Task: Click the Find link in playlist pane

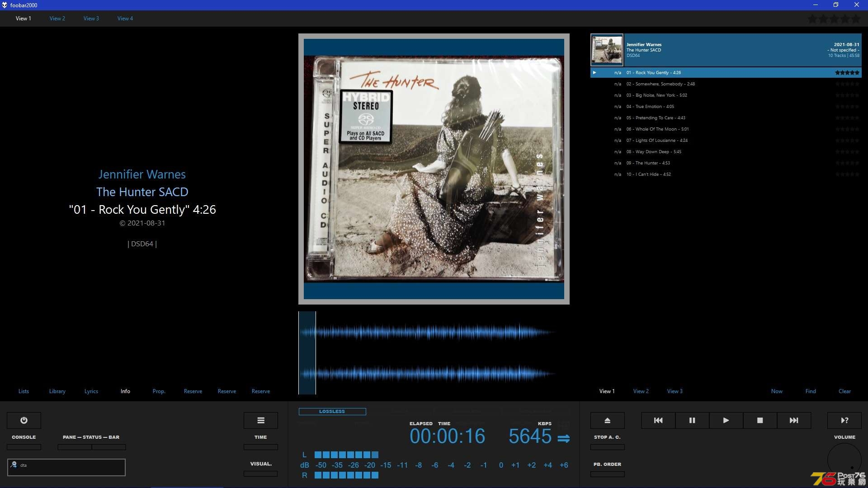Action: pos(811,391)
